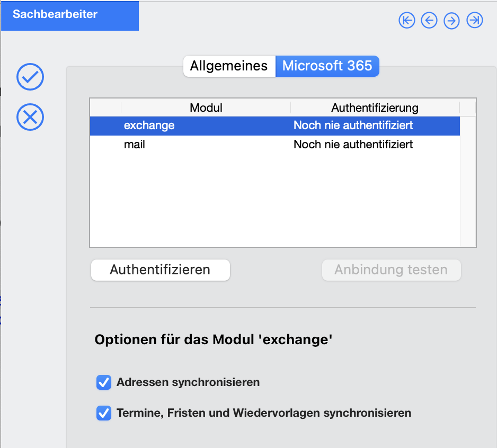The height and width of the screenshot is (448, 497).
Task: Click the Sachbearbeiter title tab
Action: [x=70, y=15]
